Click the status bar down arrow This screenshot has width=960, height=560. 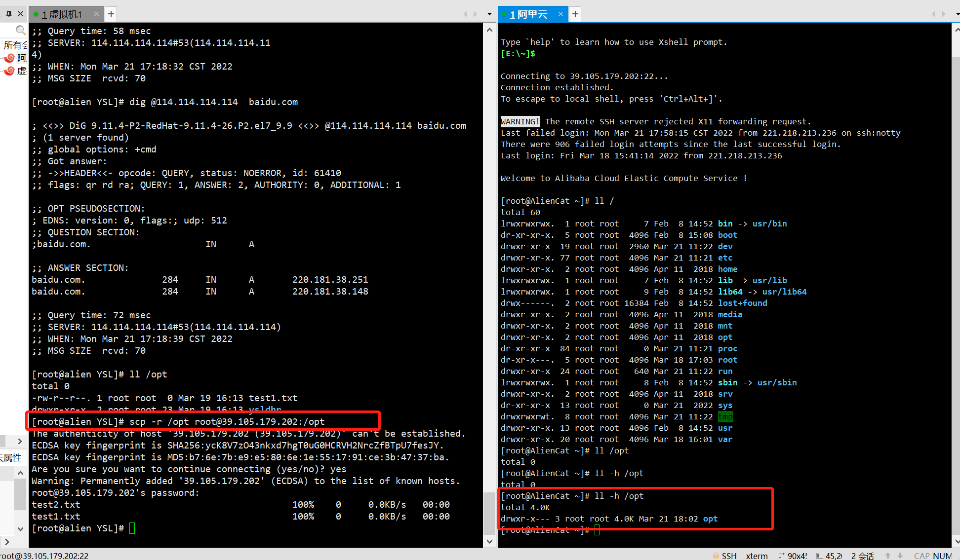(x=900, y=556)
